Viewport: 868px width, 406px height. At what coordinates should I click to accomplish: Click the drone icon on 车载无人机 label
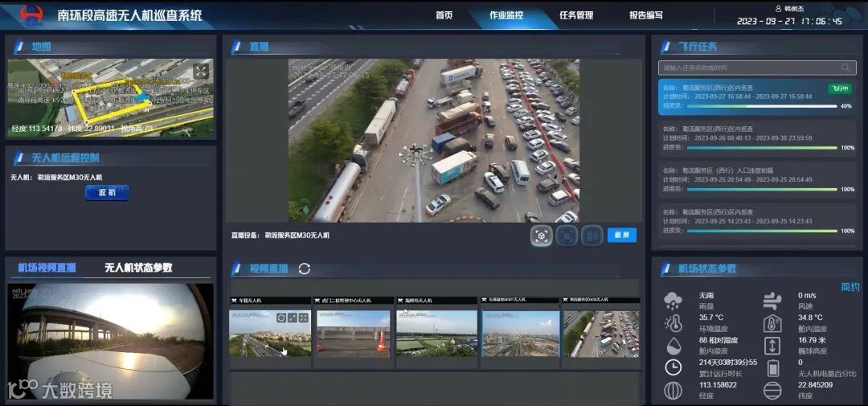234,300
